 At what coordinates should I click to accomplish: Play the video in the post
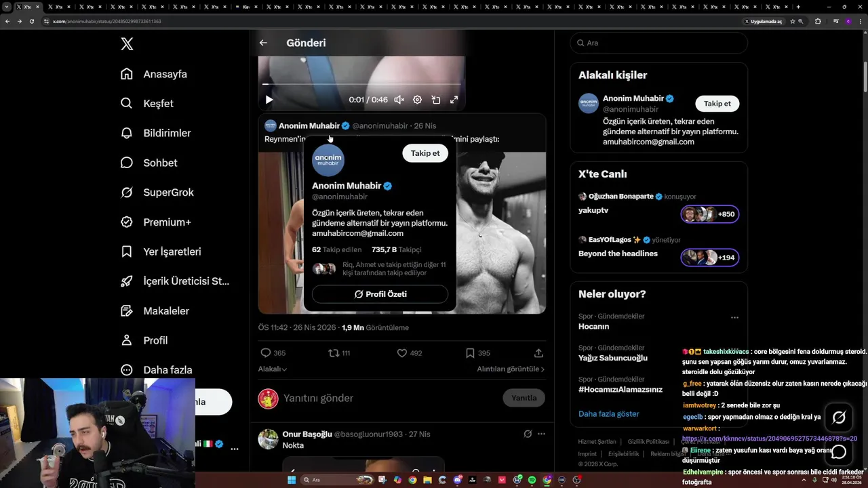(x=269, y=100)
